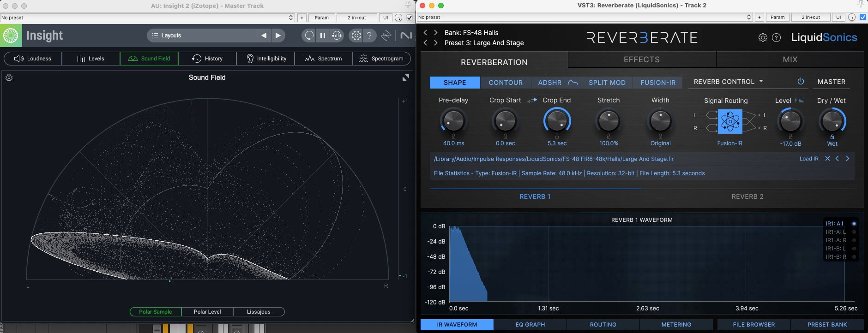The height and width of the screenshot is (333, 868).
Task: Toggle the Reverb Control power button
Action: 801,82
